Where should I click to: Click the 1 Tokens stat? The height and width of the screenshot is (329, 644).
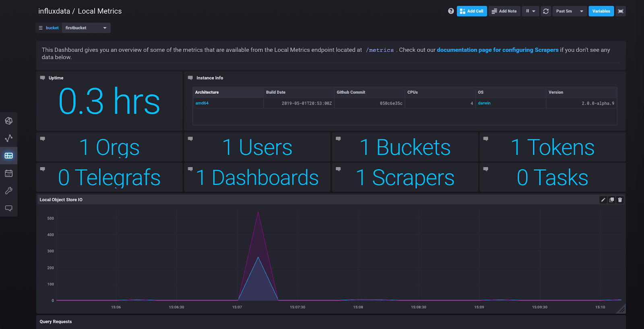pyautogui.click(x=553, y=147)
